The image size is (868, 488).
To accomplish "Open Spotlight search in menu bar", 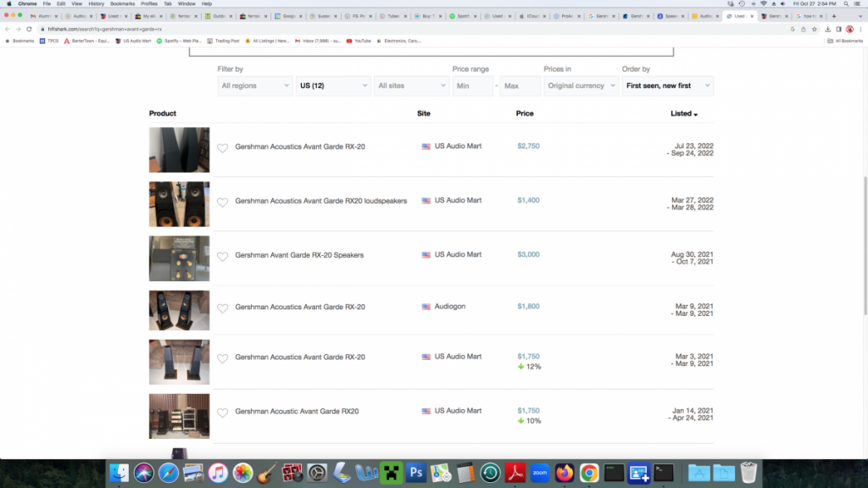I will coord(846,3).
